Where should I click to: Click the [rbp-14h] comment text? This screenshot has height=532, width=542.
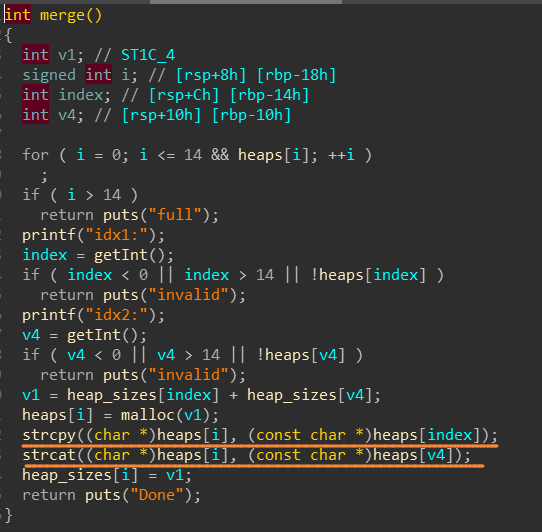[x=270, y=95]
